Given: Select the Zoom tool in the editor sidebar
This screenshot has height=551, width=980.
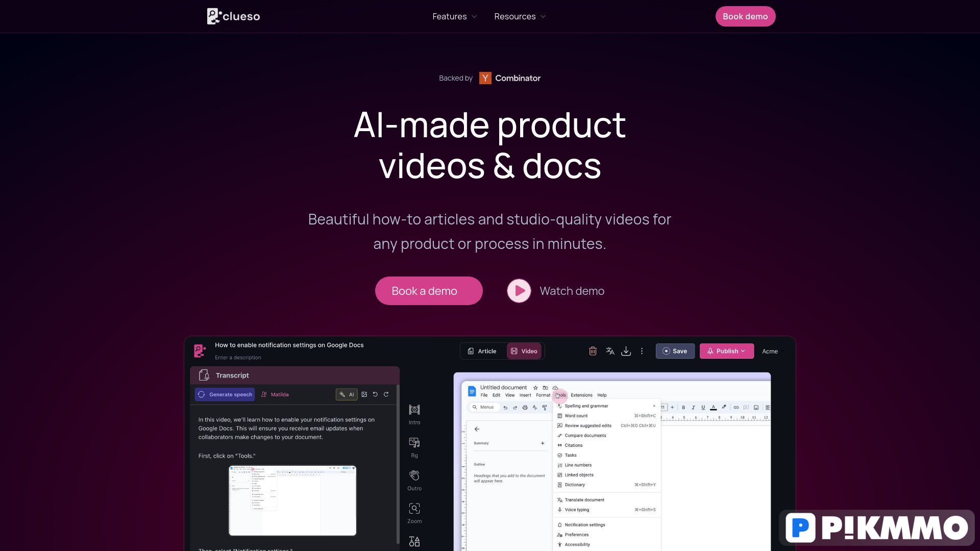Looking at the screenshot, I should [x=414, y=513].
